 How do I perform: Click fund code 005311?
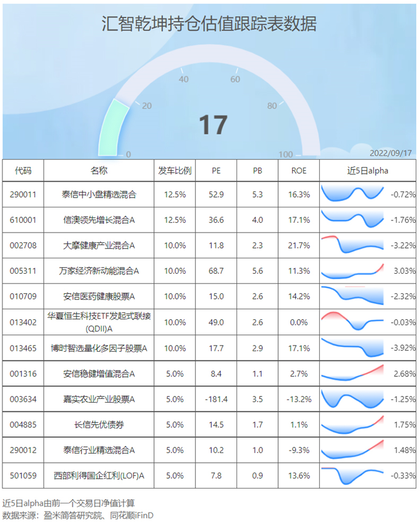pos(23,271)
